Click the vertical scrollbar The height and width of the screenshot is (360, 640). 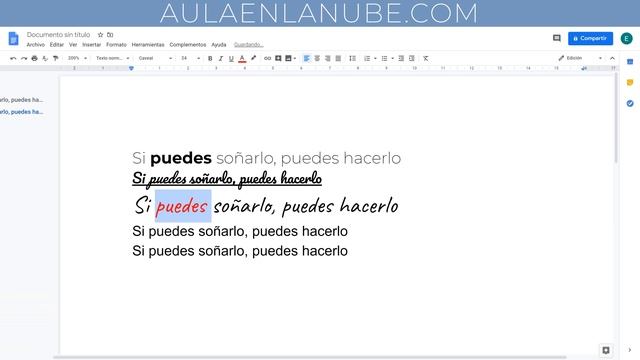(x=616, y=118)
